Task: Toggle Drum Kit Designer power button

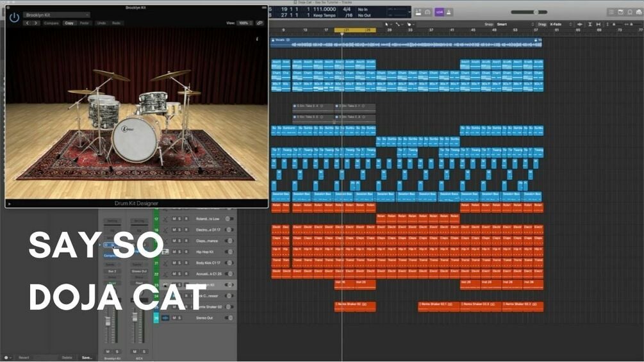Action: pos(14,17)
